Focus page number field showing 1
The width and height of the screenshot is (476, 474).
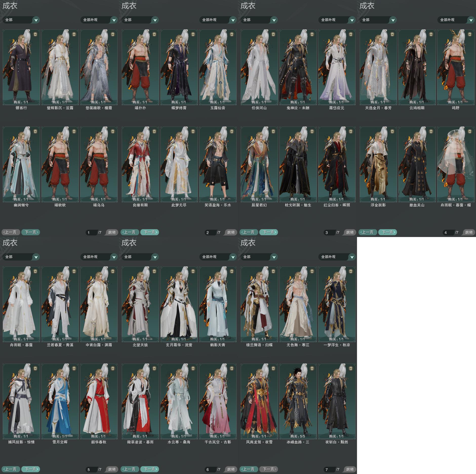(x=91, y=232)
